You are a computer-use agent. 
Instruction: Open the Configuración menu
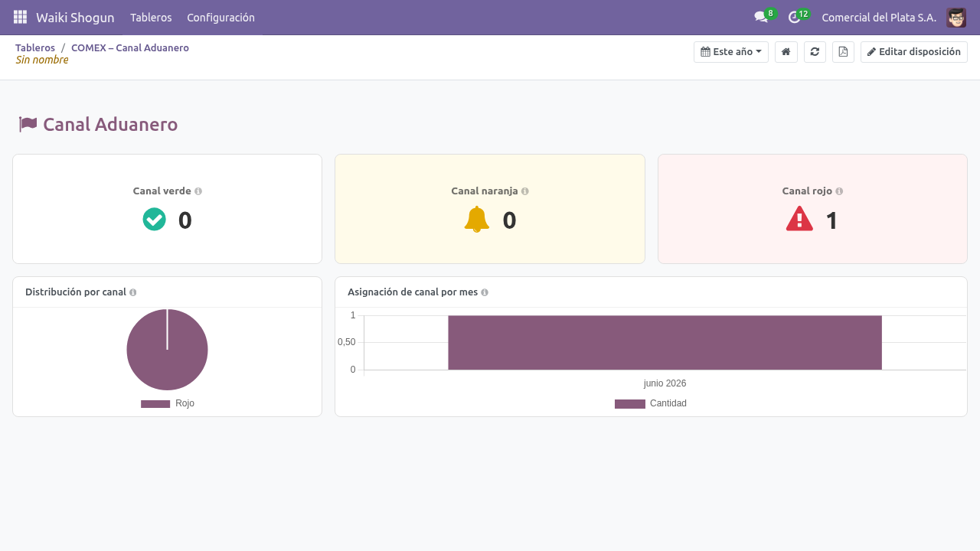[x=220, y=17]
